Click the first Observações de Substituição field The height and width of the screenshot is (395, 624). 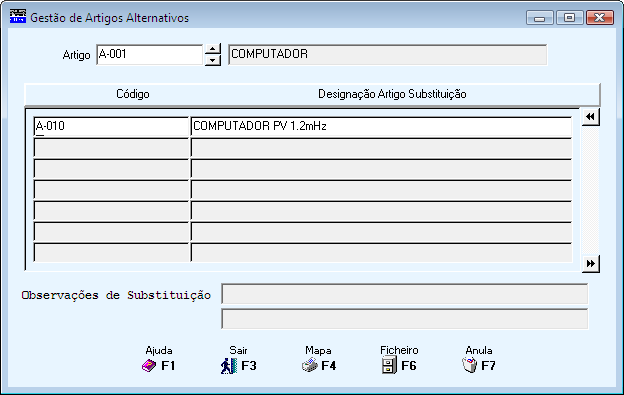404,294
